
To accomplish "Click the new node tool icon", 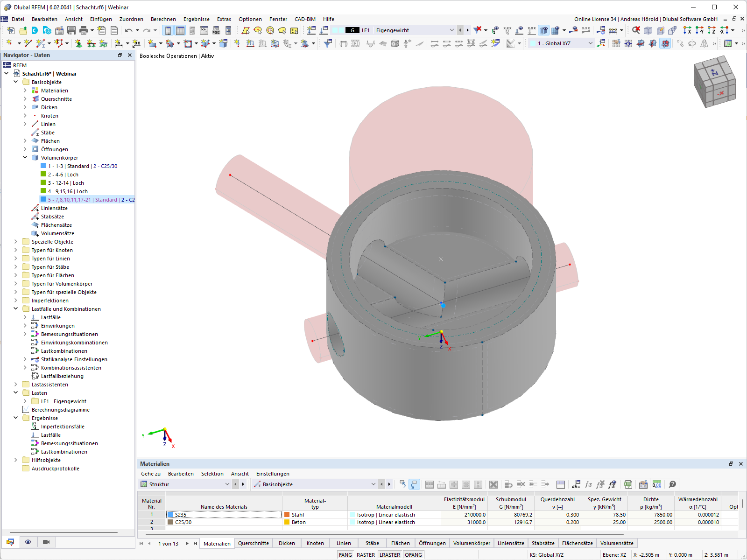I will tap(9, 43).
